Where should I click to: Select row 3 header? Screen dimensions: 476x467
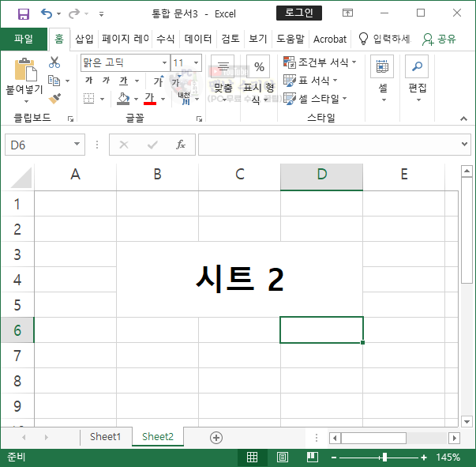pyautogui.click(x=17, y=254)
